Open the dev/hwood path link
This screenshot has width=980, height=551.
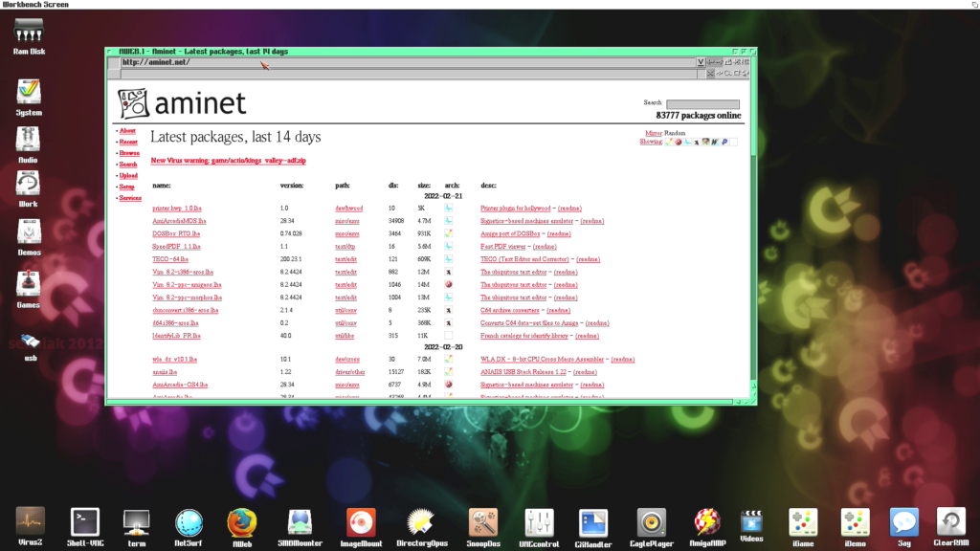pos(348,209)
